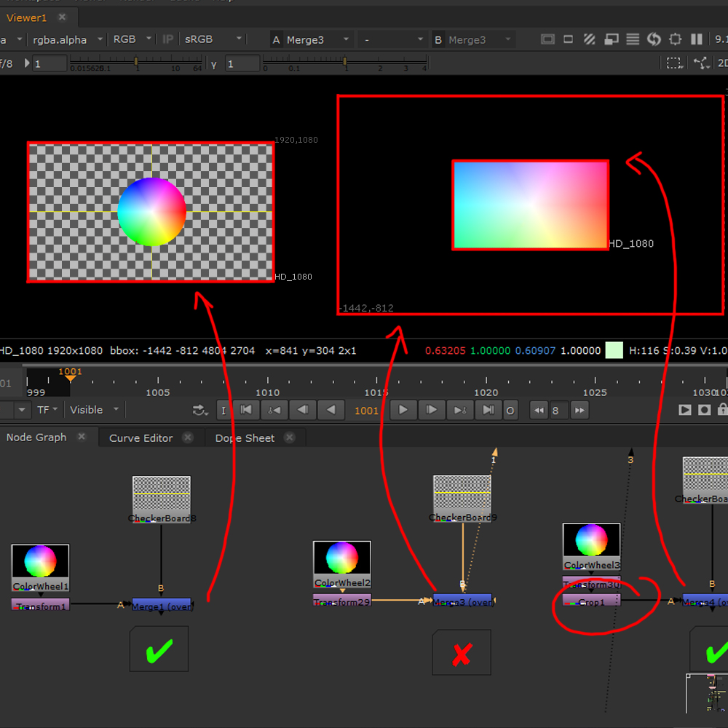Click the gain value field showing 1

(x=50, y=63)
